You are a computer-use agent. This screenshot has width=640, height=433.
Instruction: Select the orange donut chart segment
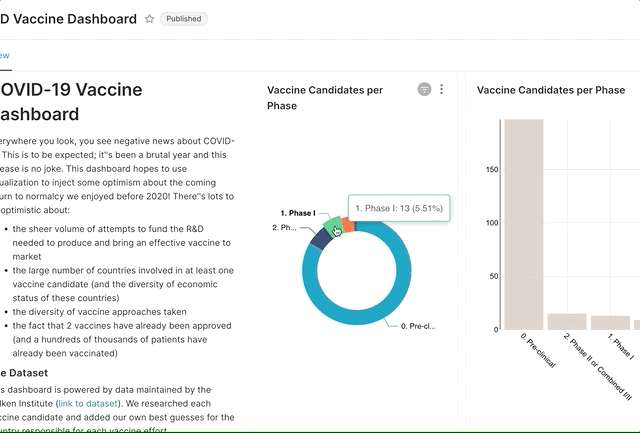click(347, 225)
